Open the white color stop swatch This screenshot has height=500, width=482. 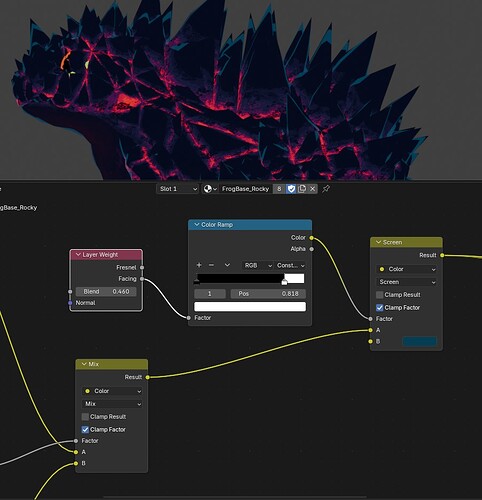coord(250,307)
